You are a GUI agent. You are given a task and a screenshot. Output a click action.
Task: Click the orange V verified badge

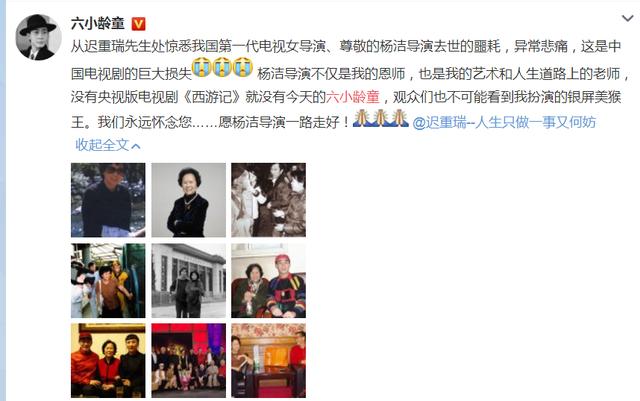(138, 24)
